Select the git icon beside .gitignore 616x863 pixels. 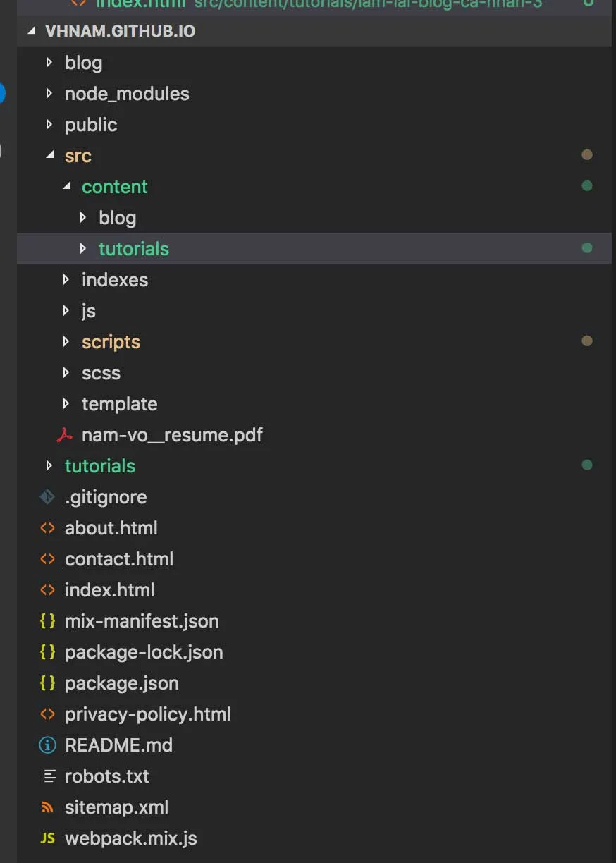coord(46,496)
